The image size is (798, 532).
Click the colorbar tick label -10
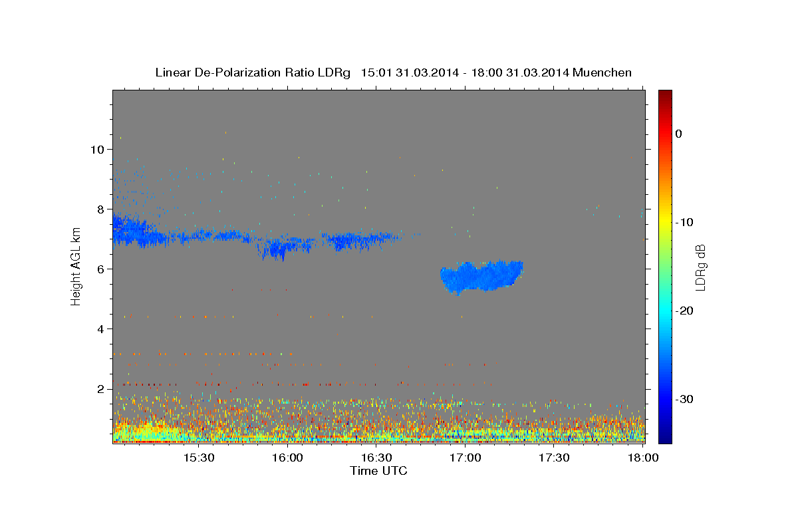pos(685,222)
